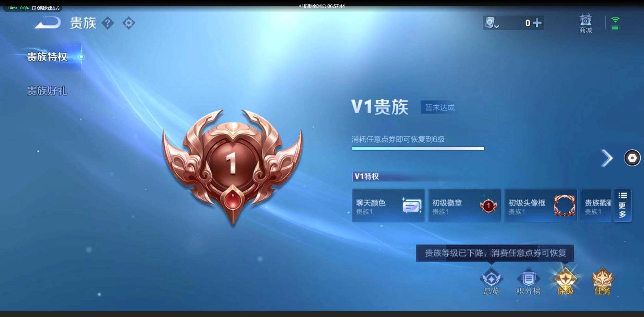The height and width of the screenshot is (317, 644).
Task: Switch to the 贵族好礼 tab
Action: [47, 91]
